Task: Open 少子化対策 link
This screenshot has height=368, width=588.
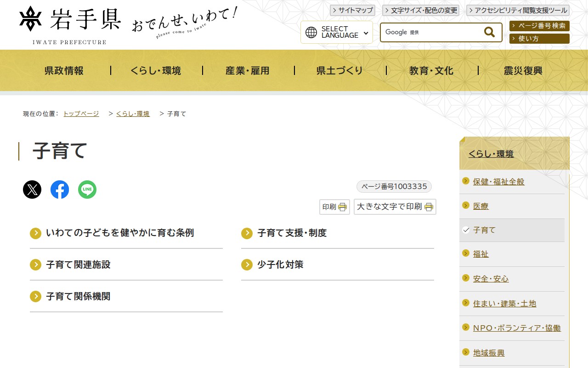Action: click(281, 265)
